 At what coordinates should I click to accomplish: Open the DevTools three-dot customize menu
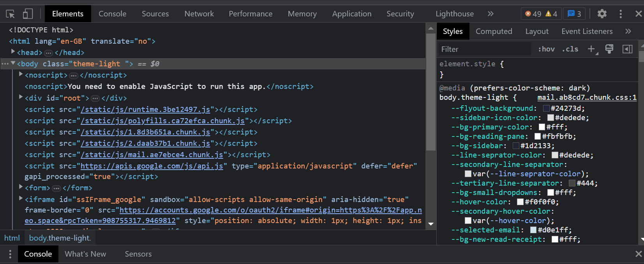[x=621, y=14]
